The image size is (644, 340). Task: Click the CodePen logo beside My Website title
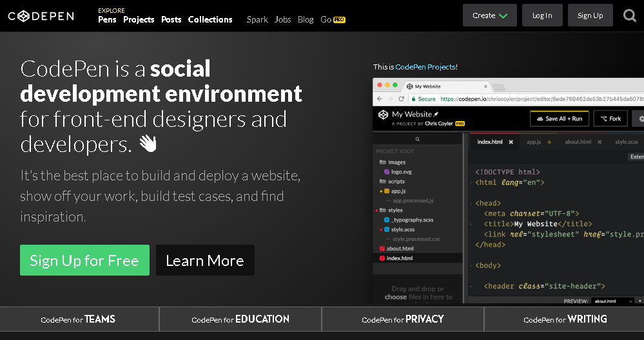(383, 115)
